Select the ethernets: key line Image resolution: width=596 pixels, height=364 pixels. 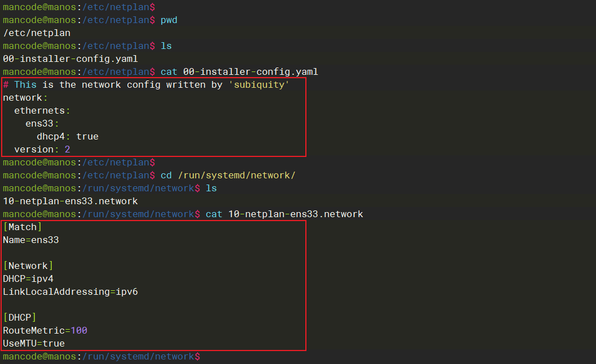(x=42, y=110)
